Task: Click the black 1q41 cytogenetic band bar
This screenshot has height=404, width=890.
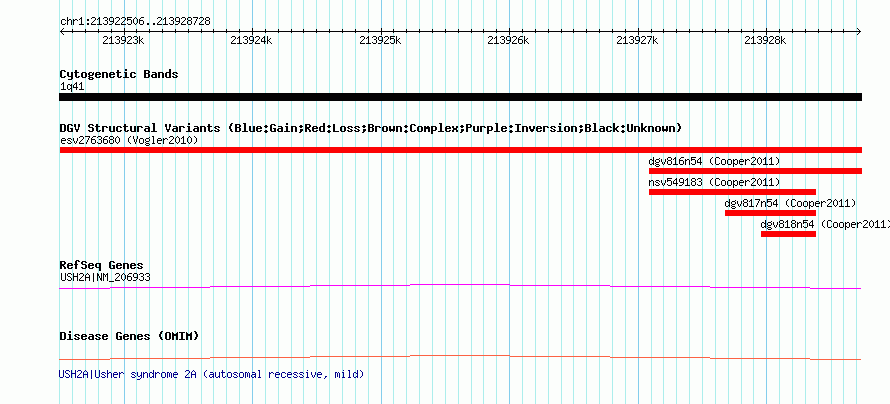Action: [x=460, y=97]
